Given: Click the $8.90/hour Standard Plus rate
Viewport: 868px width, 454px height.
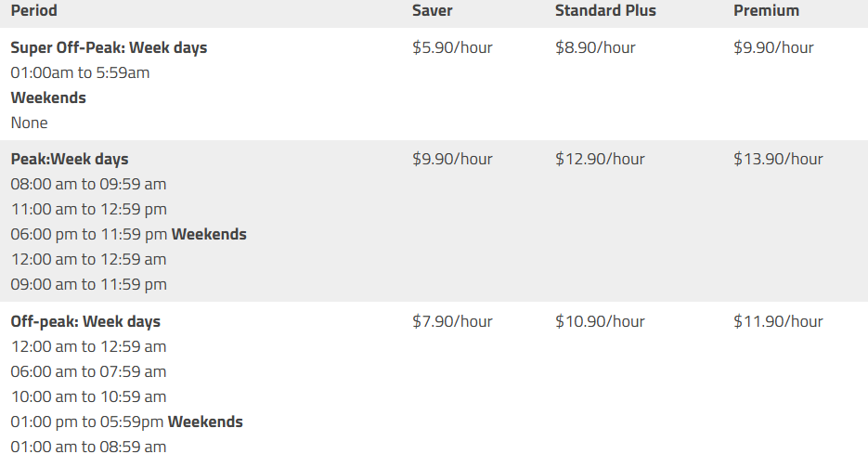Looking at the screenshot, I should (595, 47).
